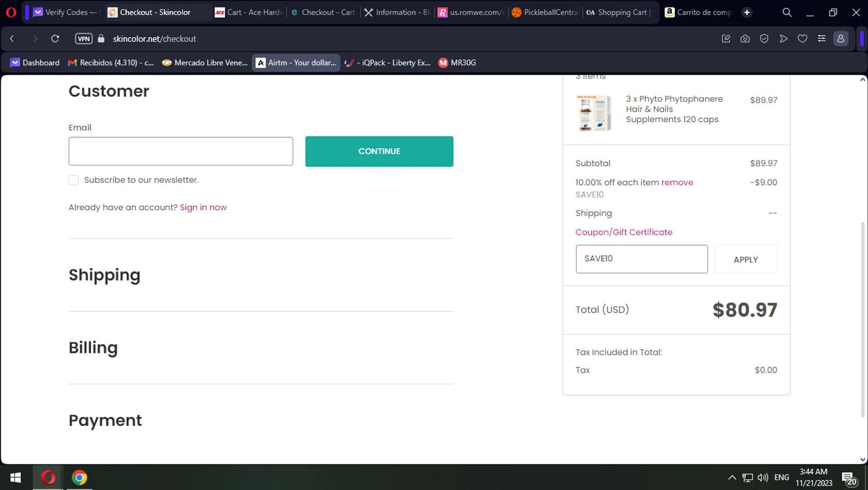The image size is (868, 490).
Task: Open the notification center icon
Action: pos(849,478)
